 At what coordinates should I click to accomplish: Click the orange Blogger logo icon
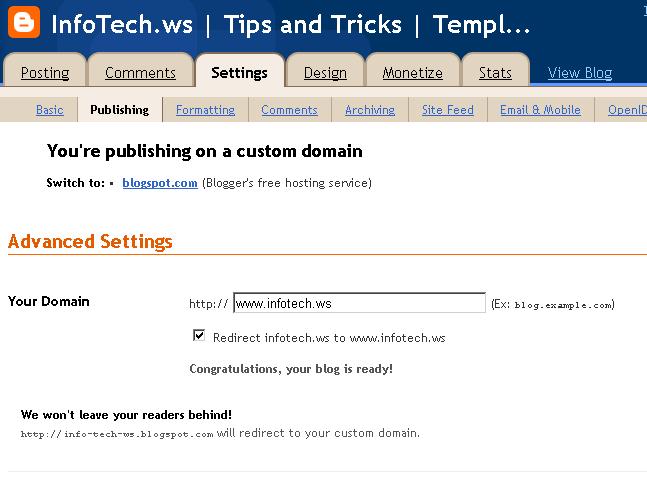tap(24, 22)
